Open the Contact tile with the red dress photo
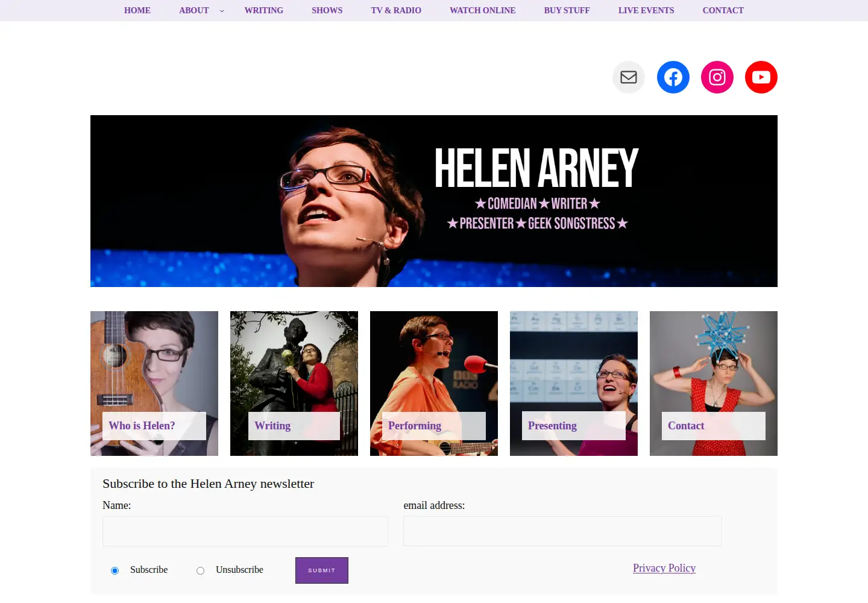The height and width of the screenshot is (603, 868). click(x=714, y=384)
